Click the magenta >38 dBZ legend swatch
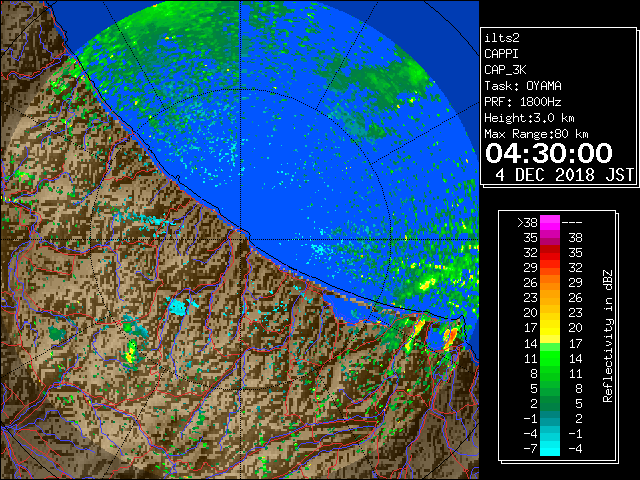Image resolution: width=640 pixels, height=480 pixels. pos(550,222)
